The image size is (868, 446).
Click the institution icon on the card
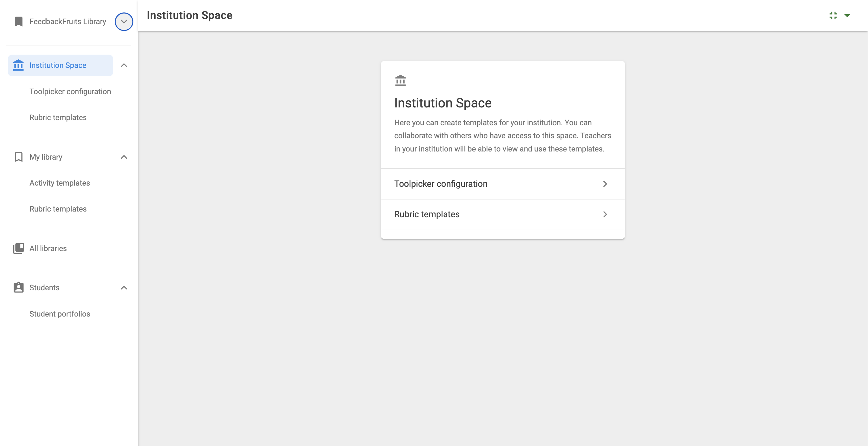pyautogui.click(x=400, y=81)
